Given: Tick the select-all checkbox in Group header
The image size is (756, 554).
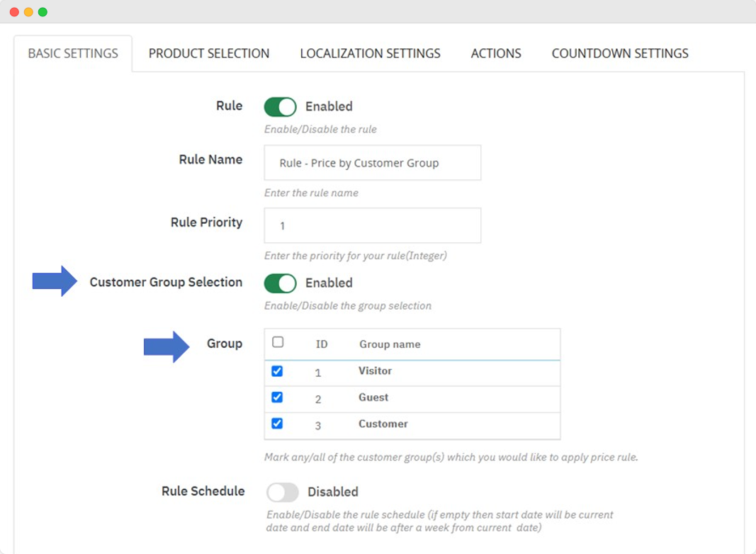Looking at the screenshot, I should pos(278,342).
